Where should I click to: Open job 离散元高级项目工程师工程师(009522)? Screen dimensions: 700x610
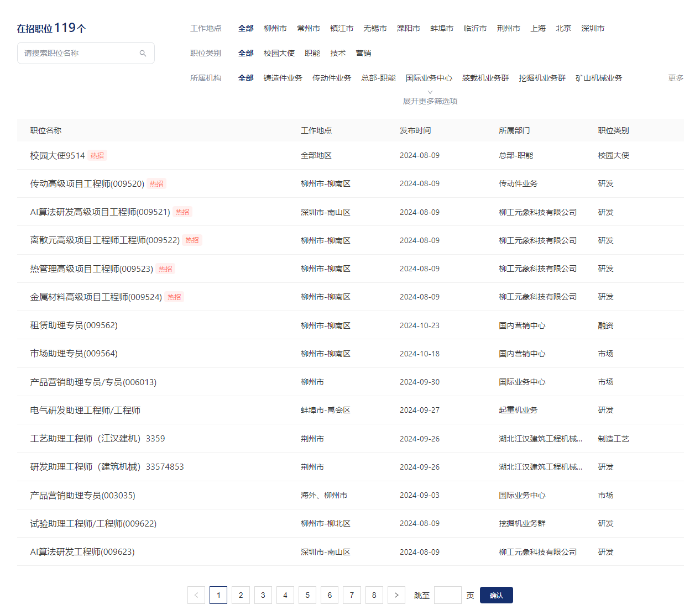[x=105, y=240]
